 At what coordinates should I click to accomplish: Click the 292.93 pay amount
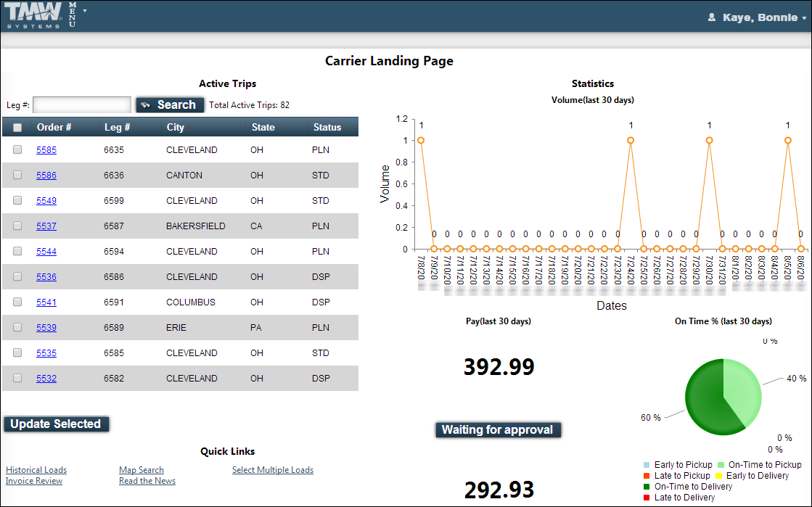coord(499,490)
